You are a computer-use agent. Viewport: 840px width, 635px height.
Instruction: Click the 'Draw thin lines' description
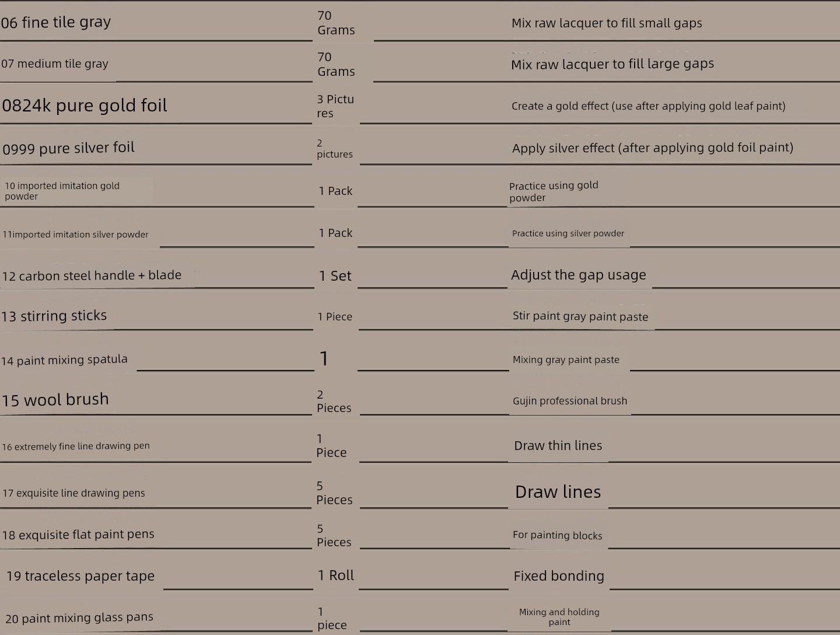coord(558,446)
